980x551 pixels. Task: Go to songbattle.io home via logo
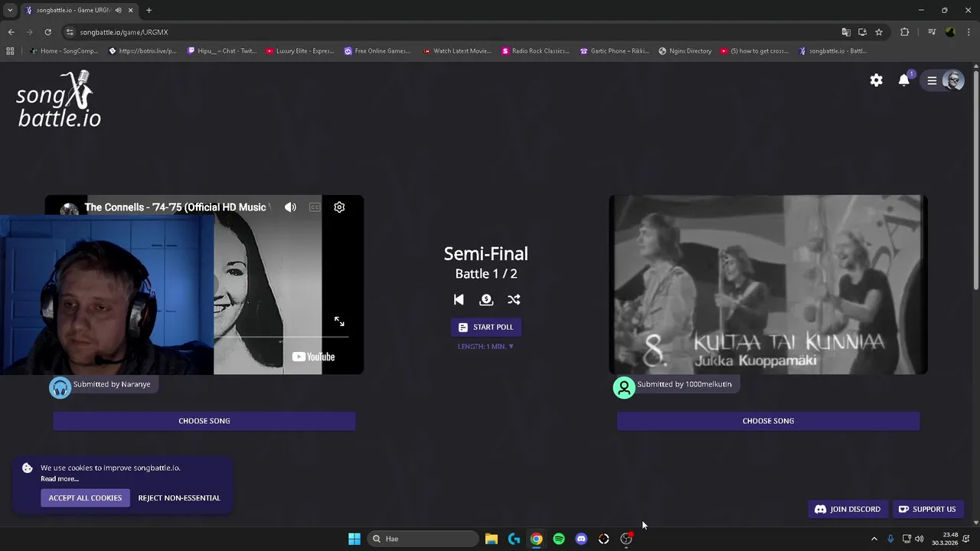point(59,99)
